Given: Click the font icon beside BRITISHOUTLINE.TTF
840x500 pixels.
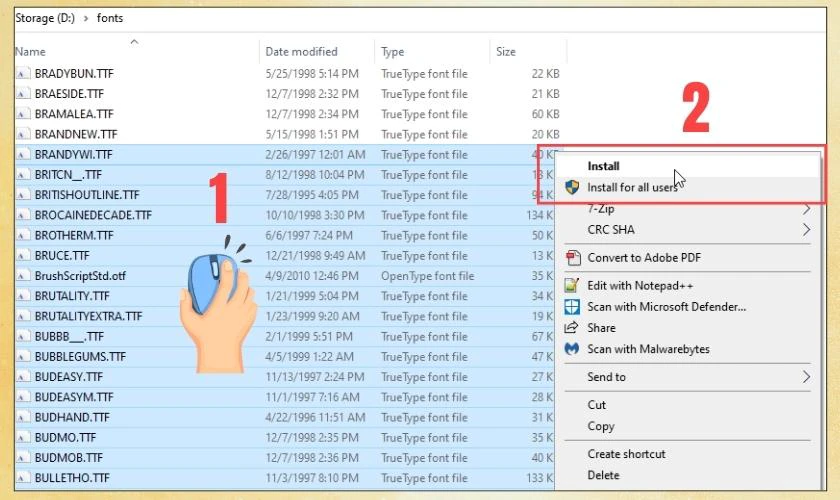Looking at the screenshot, I should coord(22,195).
